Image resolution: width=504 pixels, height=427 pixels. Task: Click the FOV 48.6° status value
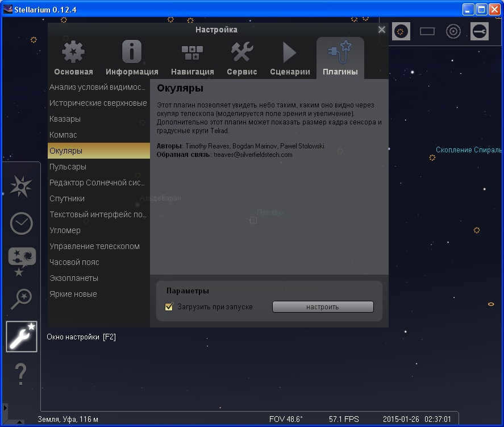coord(286,419)
